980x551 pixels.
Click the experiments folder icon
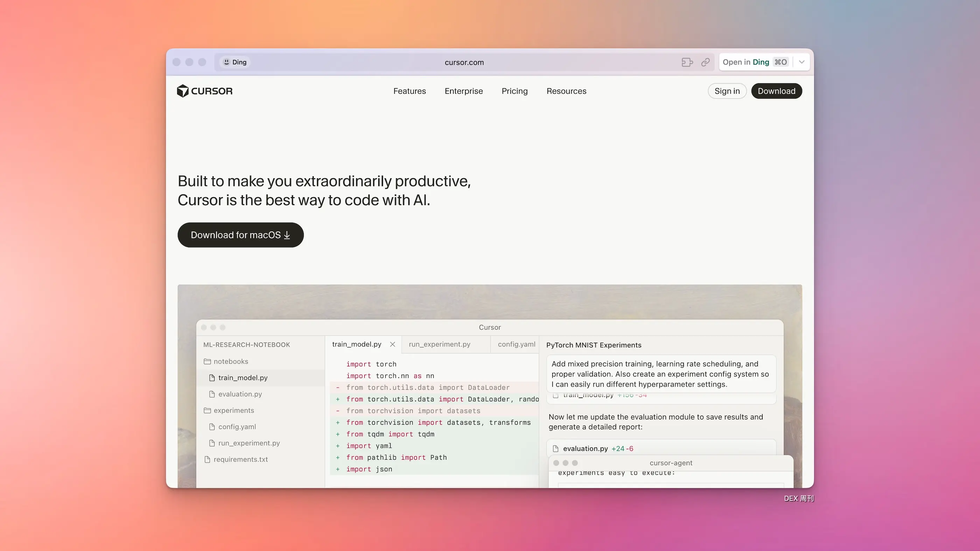(x=207, y=410)
